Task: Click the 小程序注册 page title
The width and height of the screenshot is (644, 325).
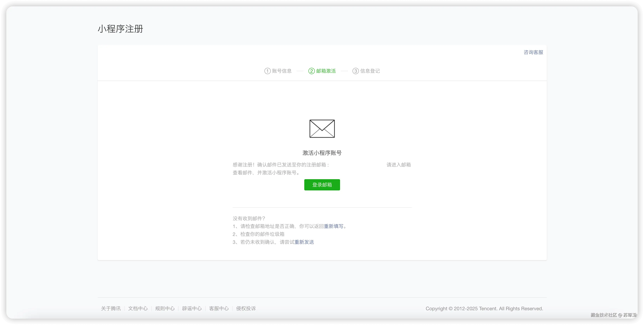Action: [x=120, y=29]
